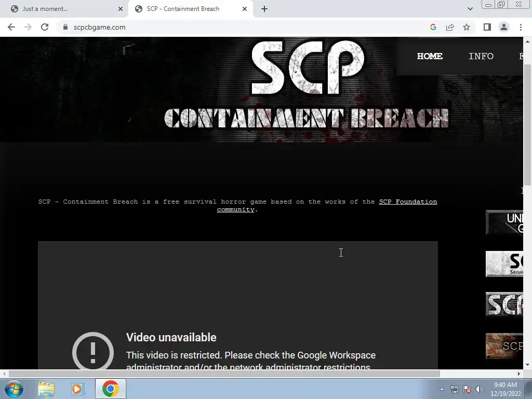Click the horizontal page scrollbar thumb

224,374
